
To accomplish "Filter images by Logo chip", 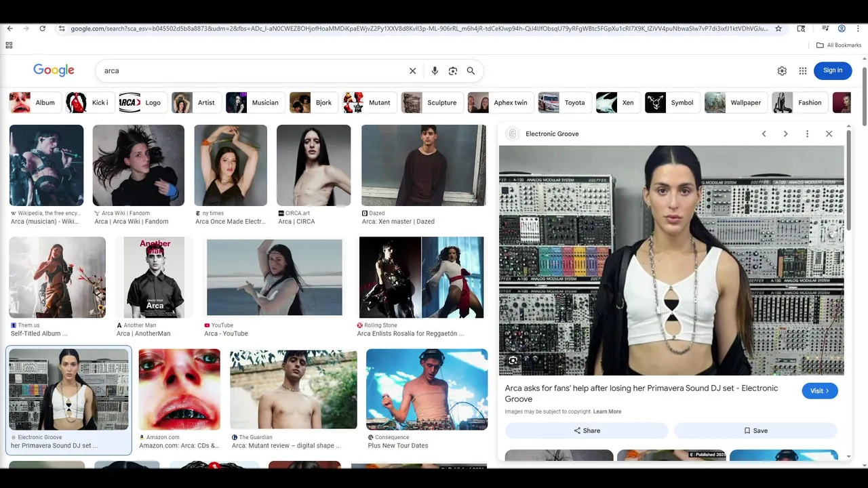I will (x=142, y=102).
